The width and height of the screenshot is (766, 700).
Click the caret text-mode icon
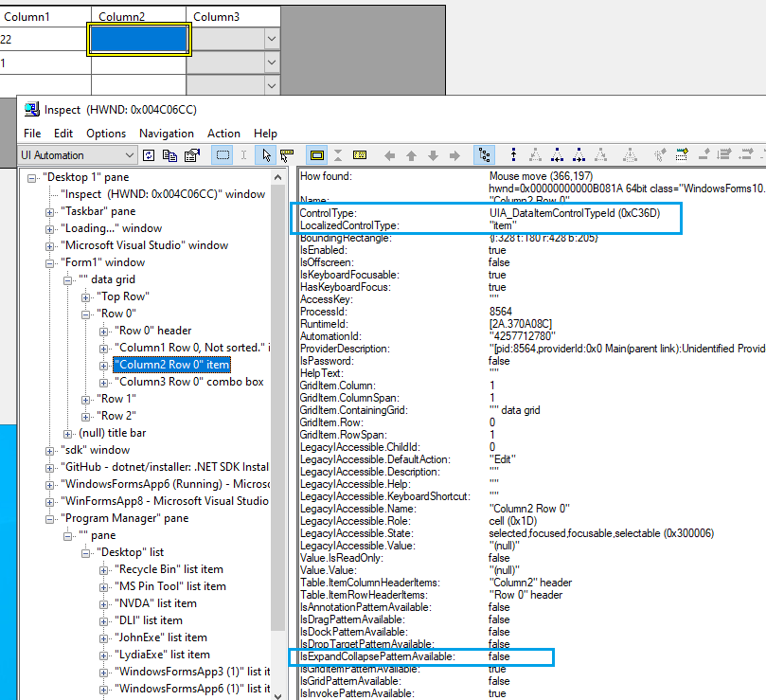click(244, 156)
